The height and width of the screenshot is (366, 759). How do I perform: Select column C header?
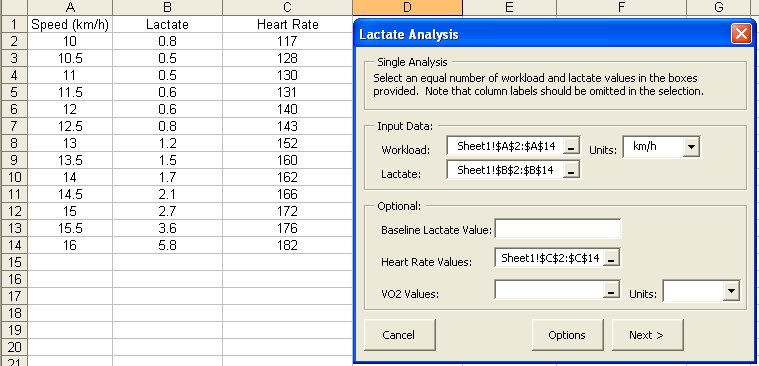pyautogui.click(x=288, y=7)
